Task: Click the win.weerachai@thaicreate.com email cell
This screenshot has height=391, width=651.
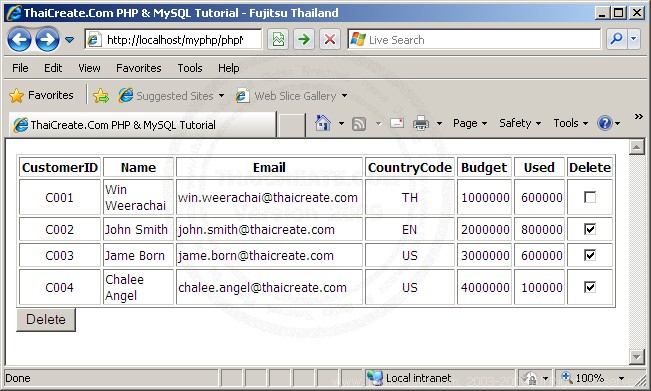Action: click(x=269, y=197)
